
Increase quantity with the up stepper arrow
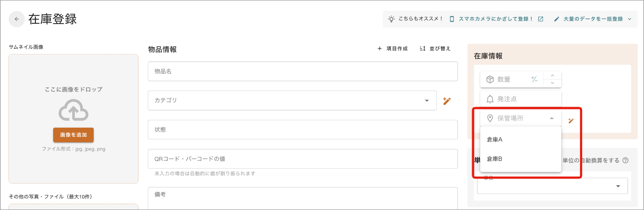click(552, 76)
